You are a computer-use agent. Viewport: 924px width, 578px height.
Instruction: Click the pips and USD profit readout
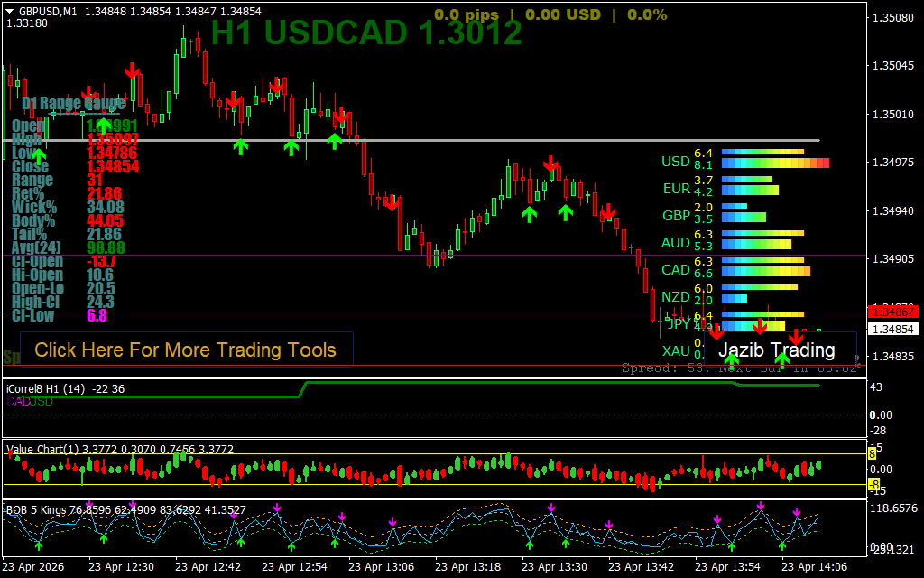[x=550, y=14]
